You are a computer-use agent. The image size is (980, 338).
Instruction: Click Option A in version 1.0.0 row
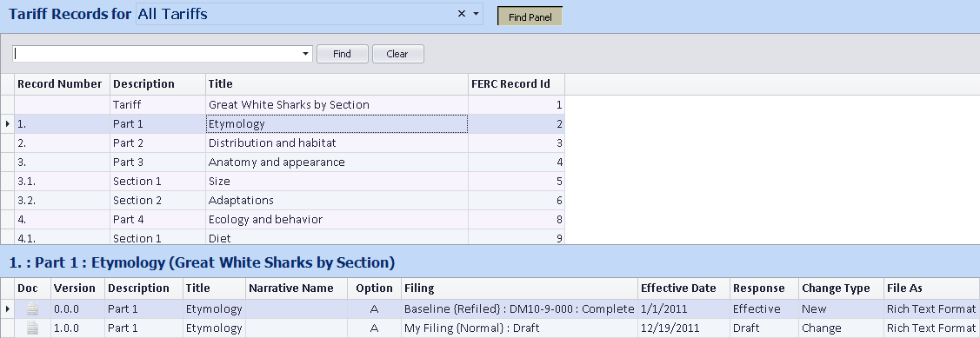[x=375, y=328]
